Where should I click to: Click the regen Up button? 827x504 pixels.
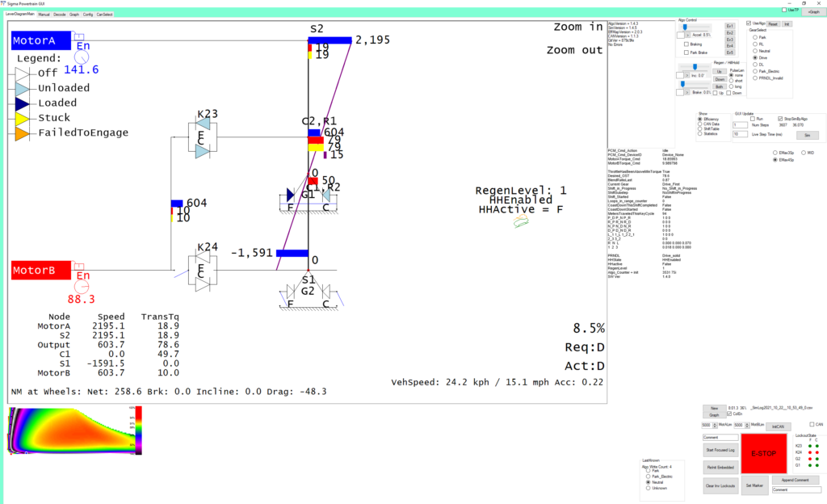719,72
